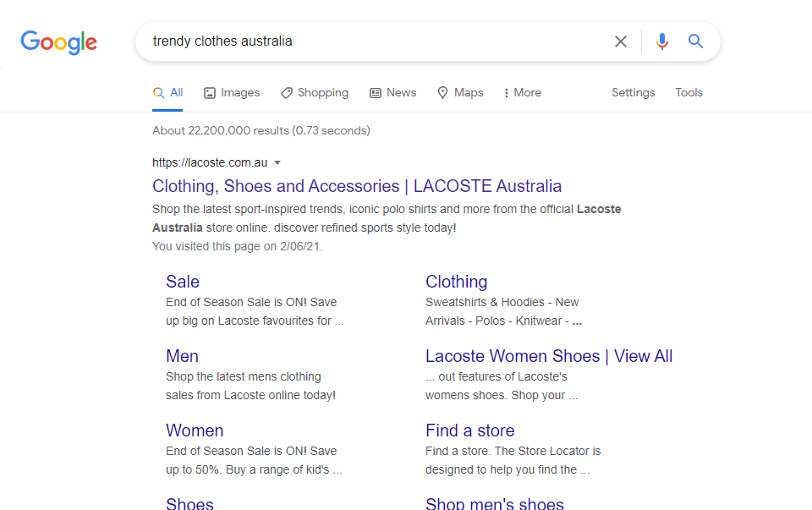Switch to the All results tab

pos(167,93)
